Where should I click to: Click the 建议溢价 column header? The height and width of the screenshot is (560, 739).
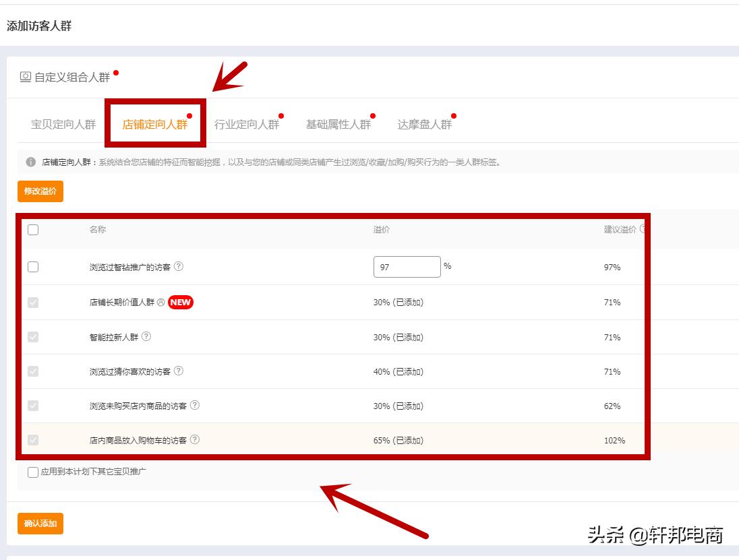click(x=620, y=229)
